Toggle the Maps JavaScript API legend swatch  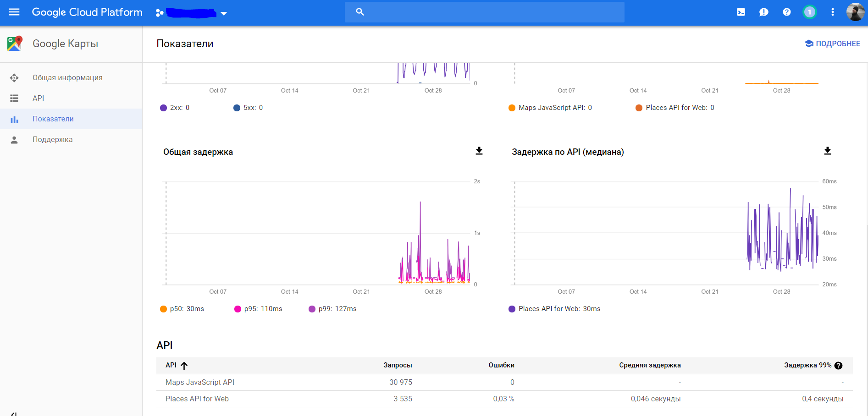point(512,108)
